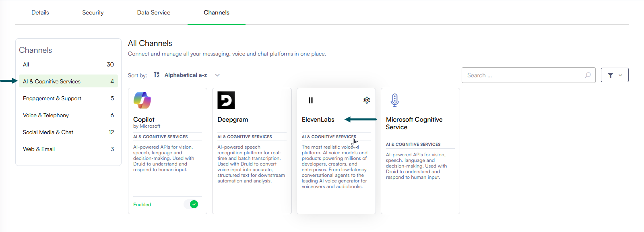Screen dimensions: 644x232
Task: Open ElevenLabs settings gear icon
Action: [366, 100]
